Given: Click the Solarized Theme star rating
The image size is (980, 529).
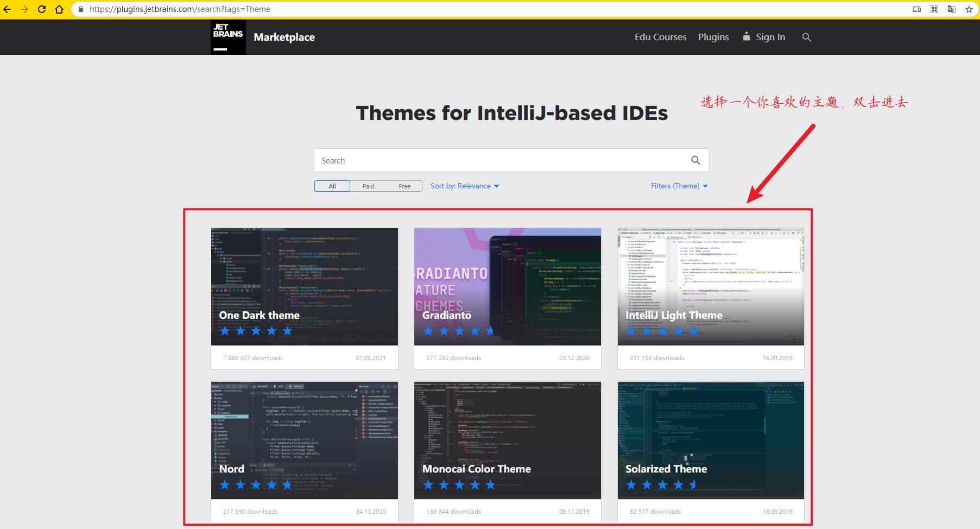Looking at the screenshot, I should click(662, 484).
